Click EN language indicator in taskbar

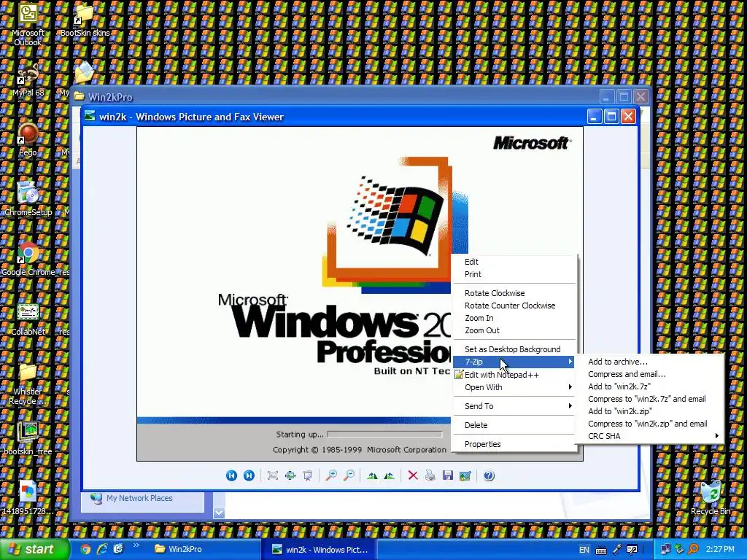[x=584, y=550]
